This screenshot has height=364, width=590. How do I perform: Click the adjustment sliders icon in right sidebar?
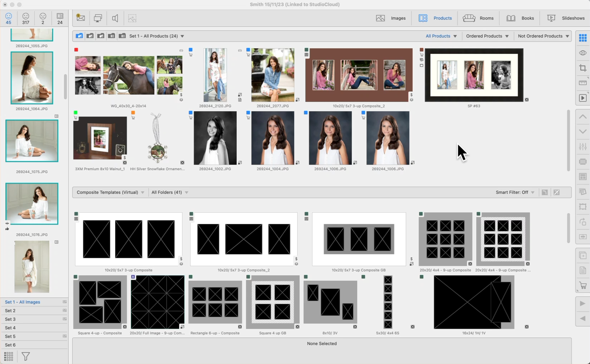pos(582,147)
